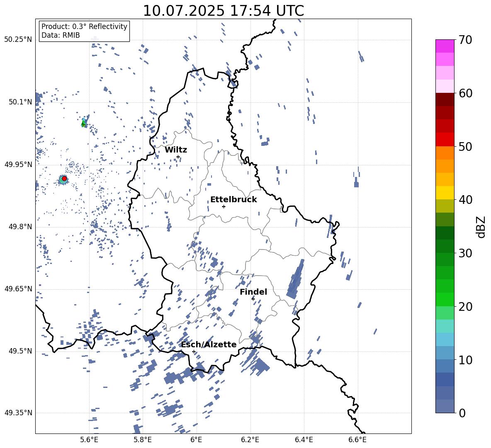Click the 'Data: RMIB' legend text
This screenshot has height=448, width=491.
[61, 35]
